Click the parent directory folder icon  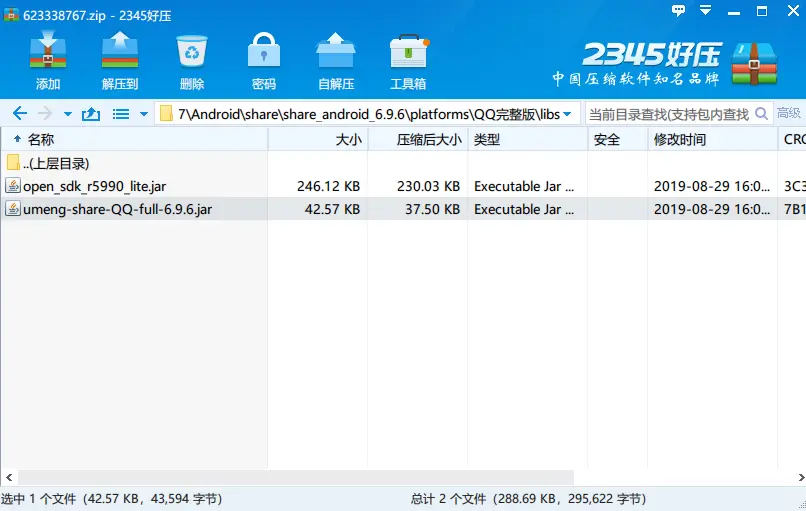pos(13,162)
